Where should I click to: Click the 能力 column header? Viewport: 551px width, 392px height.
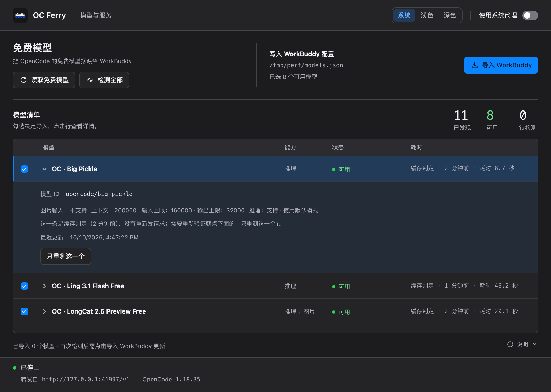tap(290, 148)
